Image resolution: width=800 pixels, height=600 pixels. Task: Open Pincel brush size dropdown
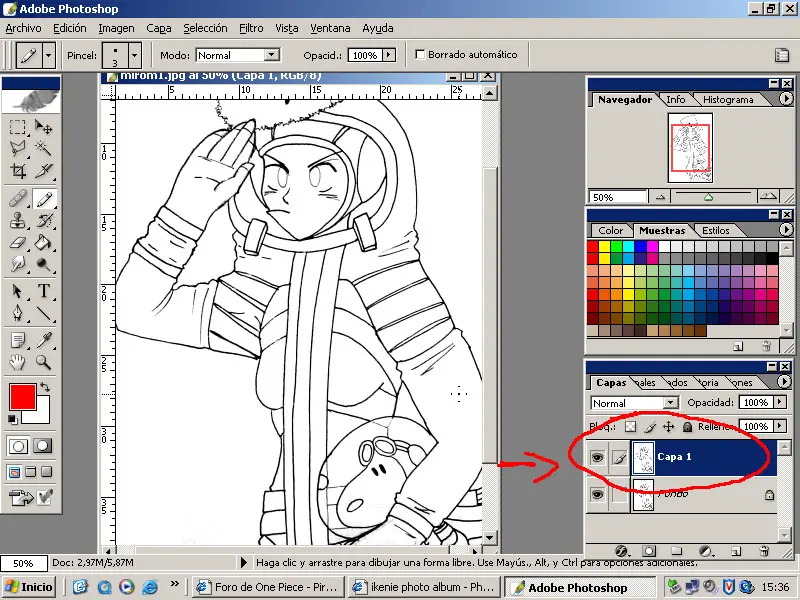click(x=135, y=55)
